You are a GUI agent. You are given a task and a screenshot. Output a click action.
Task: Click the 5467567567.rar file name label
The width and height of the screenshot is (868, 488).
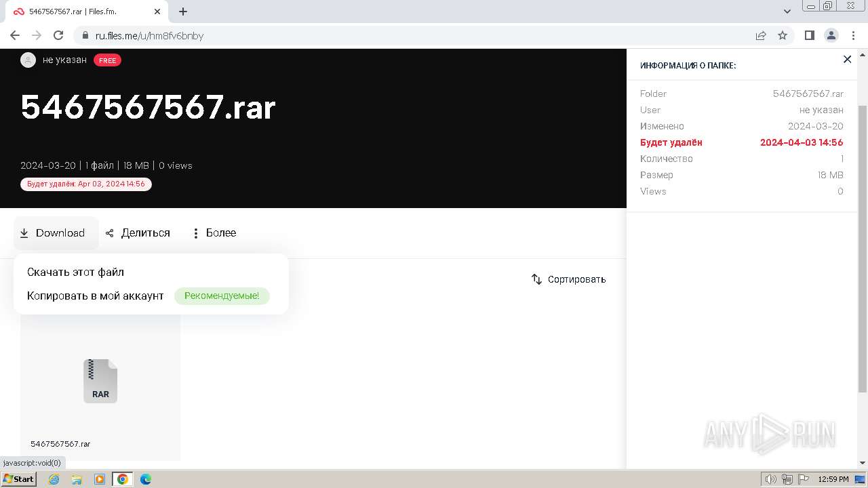60,444
